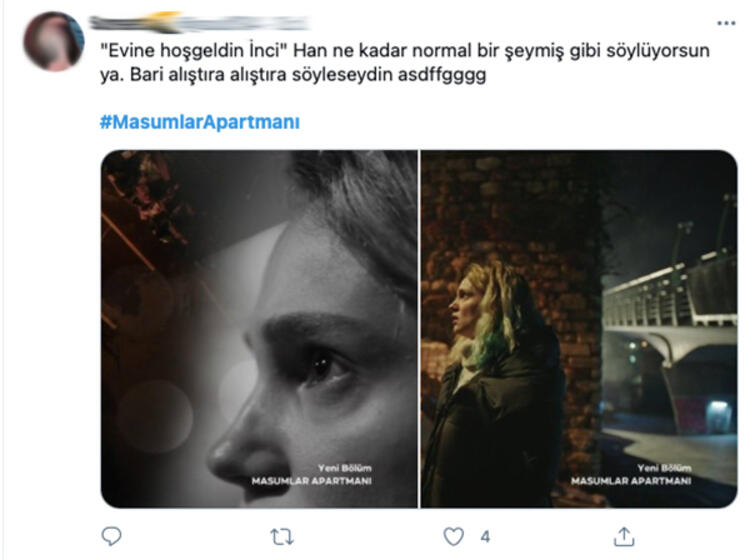Image resolution: width=750 pixels, height=560 pixels.
Task: Click the tweet's second line ending "asdffgggg"
Action: (x=293, y=75)
